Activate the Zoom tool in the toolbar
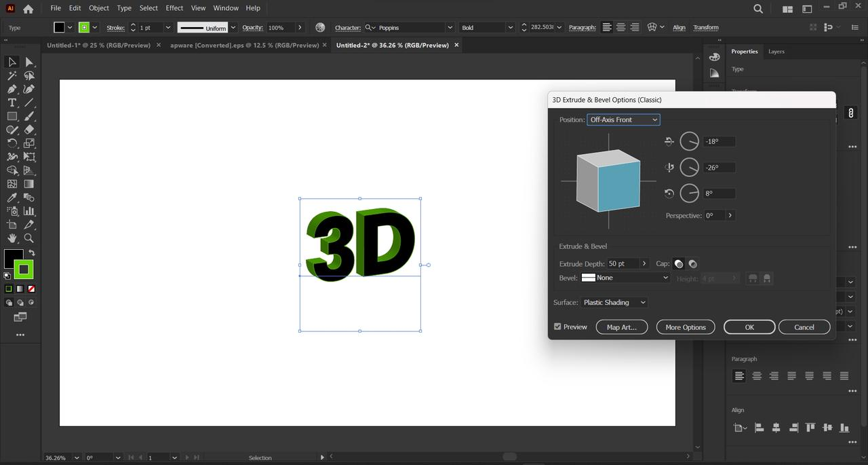Image resolution: width=868 pixels, height=465 pixels. click(29, 238)
